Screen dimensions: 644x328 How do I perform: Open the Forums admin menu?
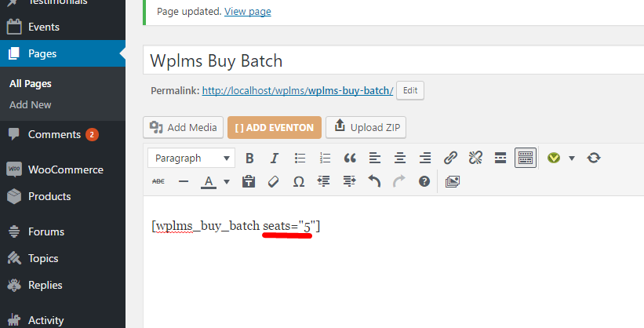coord(63,231)
